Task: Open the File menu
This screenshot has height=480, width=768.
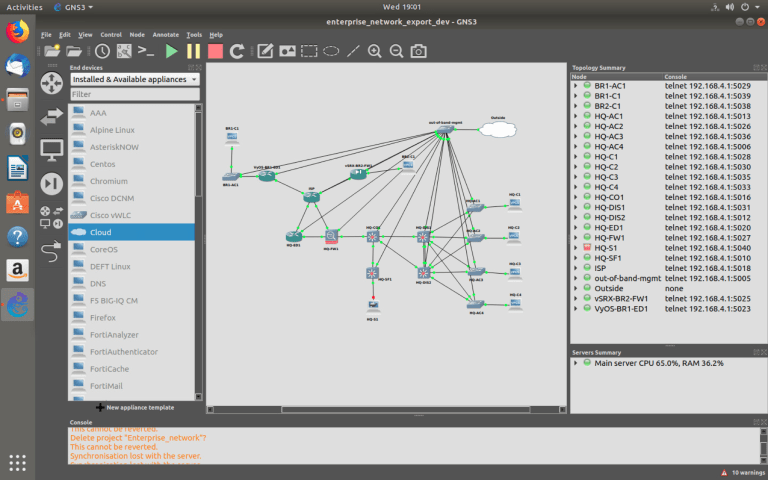Action: (x=46, y=35)
